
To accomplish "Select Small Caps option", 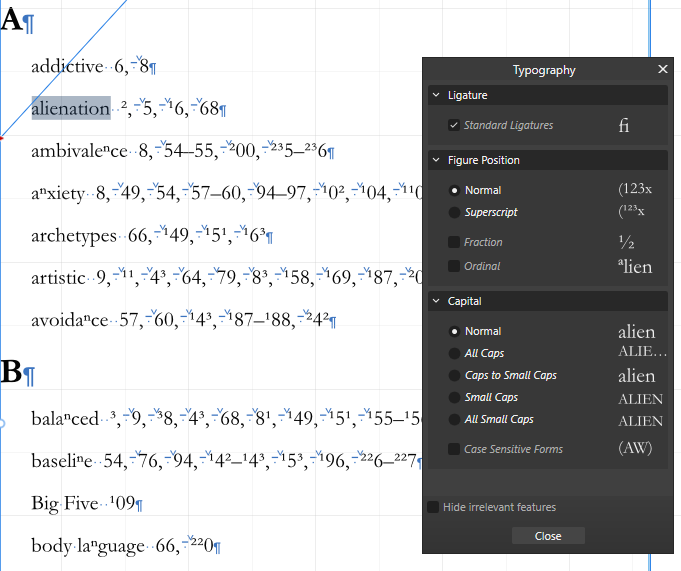I will tap(454, 397).
